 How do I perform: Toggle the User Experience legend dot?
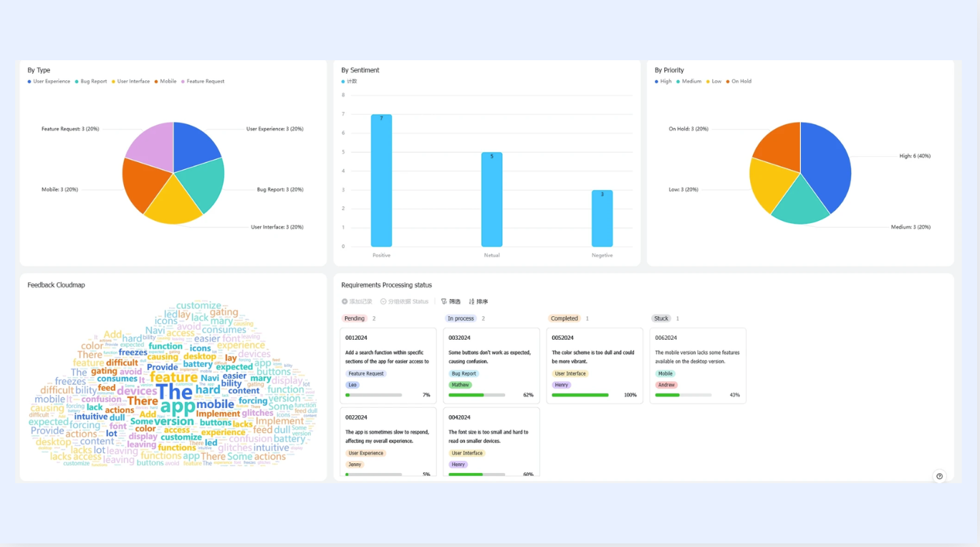(29, 82)
